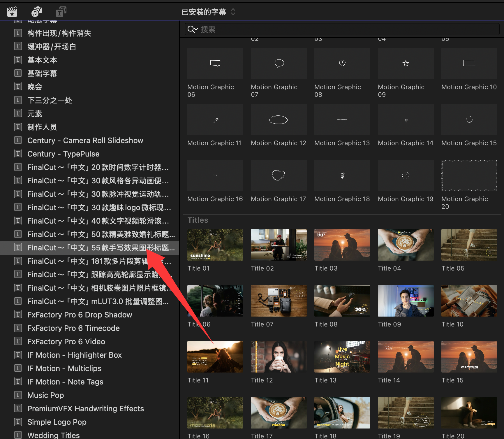Select IF Motion - Highlighter Box category
The width and height of the screenshot is (504, 439).
(x=74, y=355)
